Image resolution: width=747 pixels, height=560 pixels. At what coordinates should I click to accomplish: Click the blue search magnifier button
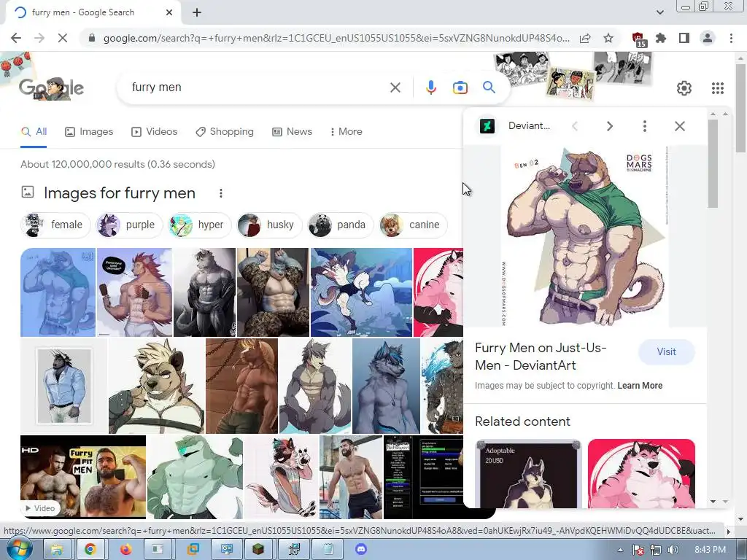(x=489, y=87)
